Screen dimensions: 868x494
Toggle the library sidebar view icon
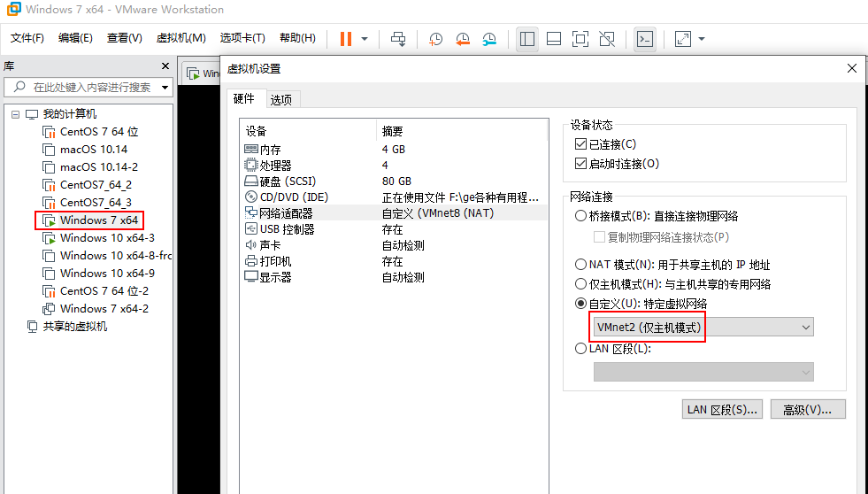pos(527,39)
